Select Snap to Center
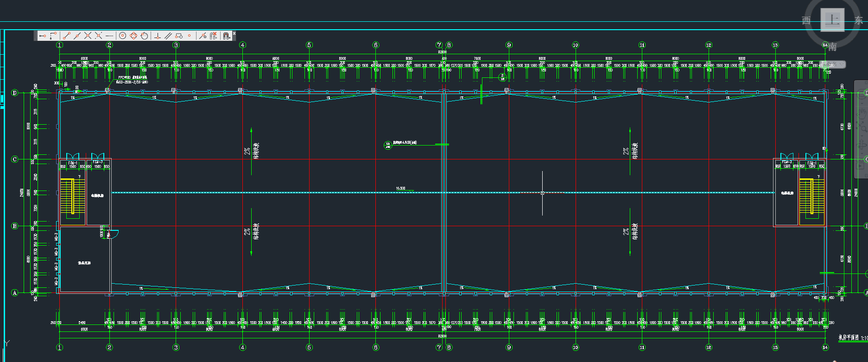 click(x=123, y=36)
